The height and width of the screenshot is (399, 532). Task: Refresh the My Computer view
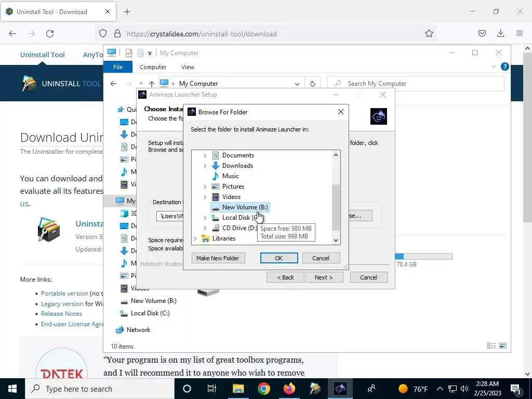pos(312,84)
